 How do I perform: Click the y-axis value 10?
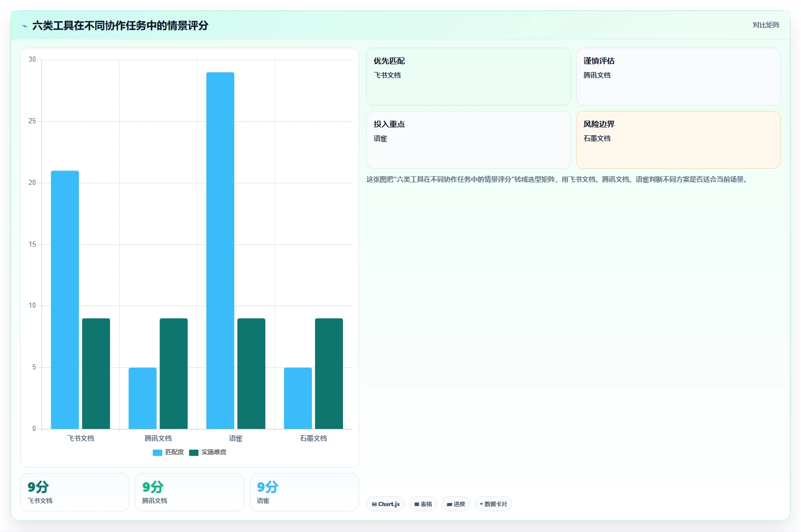(32, 306)
